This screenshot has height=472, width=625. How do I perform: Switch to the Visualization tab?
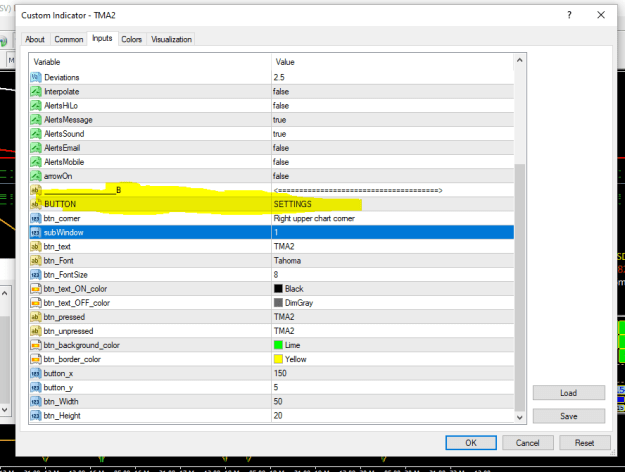pos(171,39)
